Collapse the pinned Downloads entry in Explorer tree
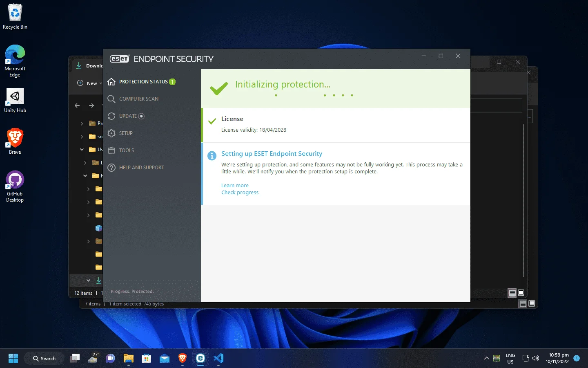This screenshot has width=588, height=368. (88, 280)
